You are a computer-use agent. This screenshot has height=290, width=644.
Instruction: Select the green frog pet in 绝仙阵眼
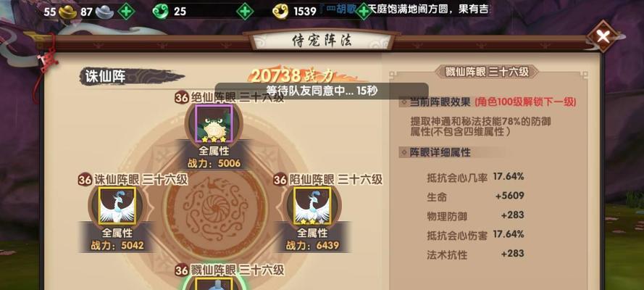[x=214, y=123]
